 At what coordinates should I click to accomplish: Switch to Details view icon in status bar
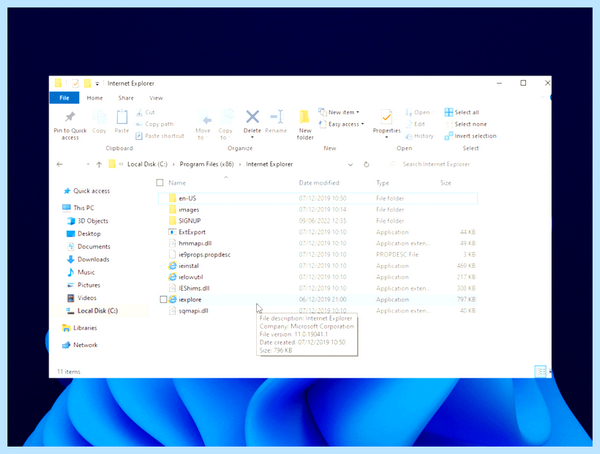(x=540, y=371)
